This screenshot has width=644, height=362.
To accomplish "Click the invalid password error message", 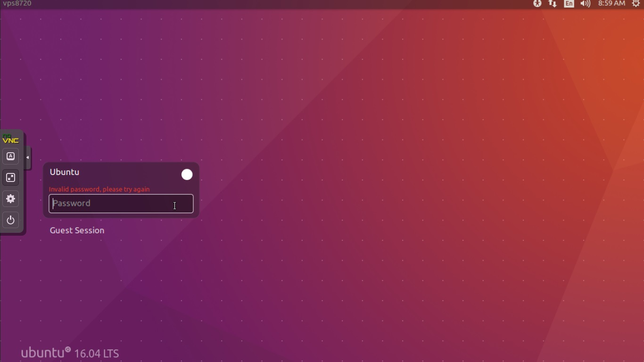I will click(x=99, y=189).
